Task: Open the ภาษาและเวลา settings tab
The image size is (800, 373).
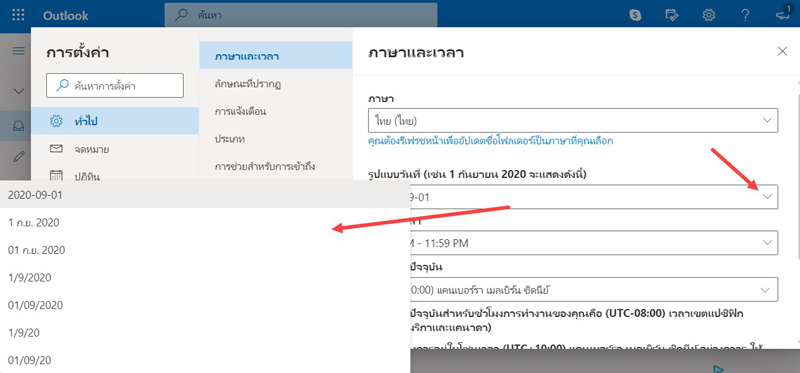Action: [x=276, y=56]
